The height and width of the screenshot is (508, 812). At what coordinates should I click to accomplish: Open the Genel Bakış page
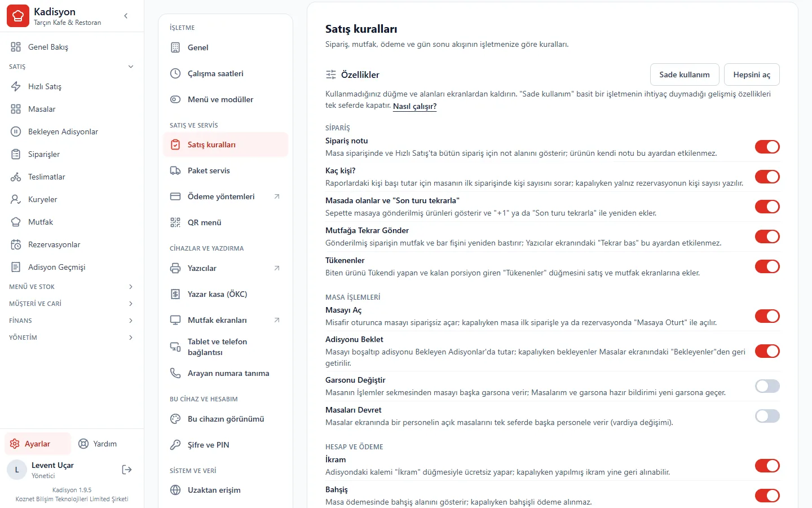[72, 47]
